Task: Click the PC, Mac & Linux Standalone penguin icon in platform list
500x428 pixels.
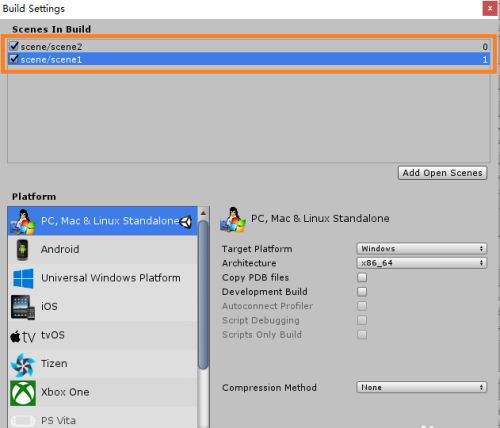Action: 23,221
